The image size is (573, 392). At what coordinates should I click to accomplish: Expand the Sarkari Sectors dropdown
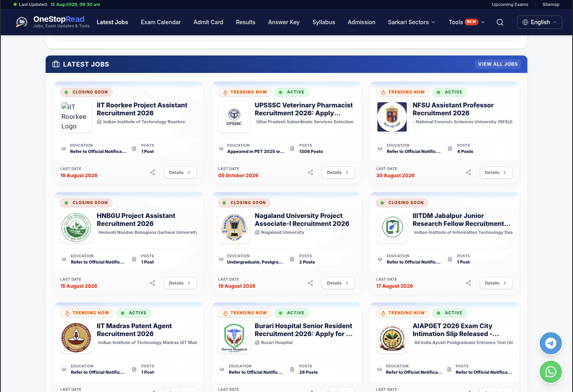(411, 22)
